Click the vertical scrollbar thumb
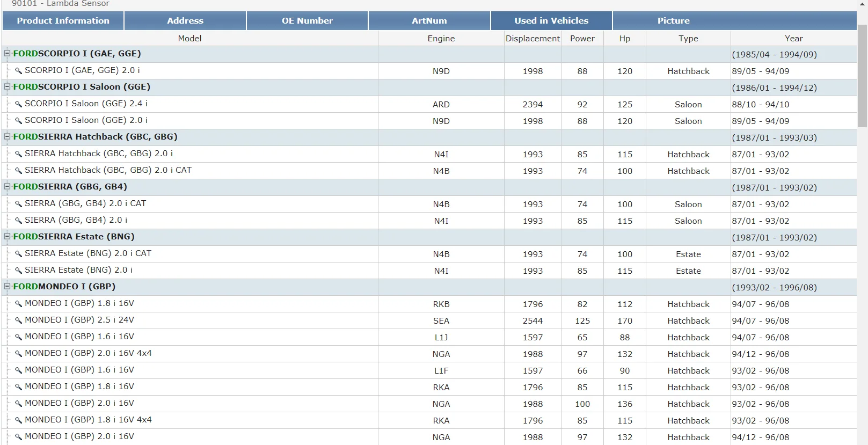This screenshot has height=445, width=868. point(863,75)
